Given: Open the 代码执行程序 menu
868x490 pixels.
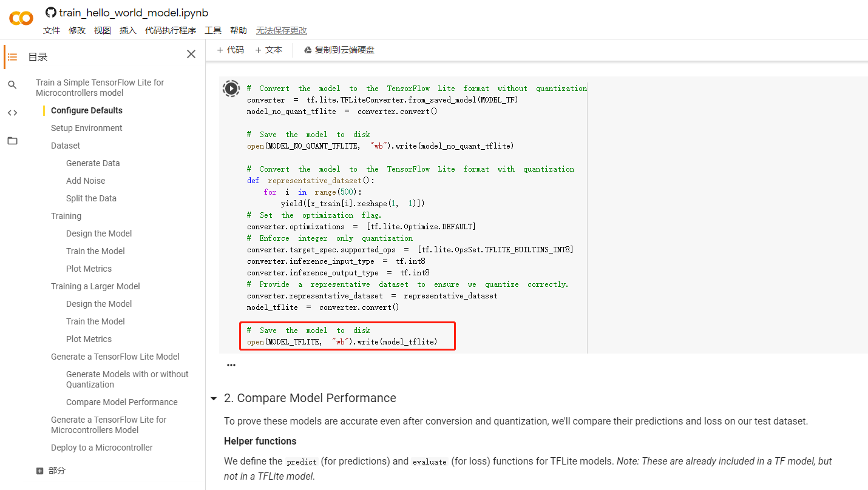Looking at the screenshot, I should pos(171,30).
